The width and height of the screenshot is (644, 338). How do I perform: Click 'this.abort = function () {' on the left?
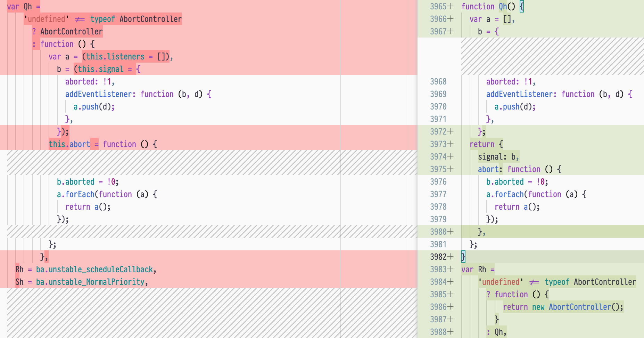pos(103,144)
